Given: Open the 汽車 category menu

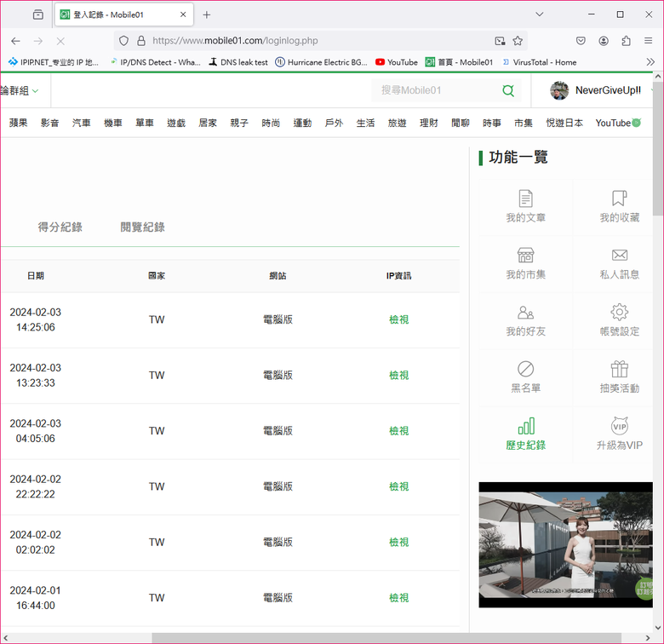Looking at the screenshot, I should pyautogui.click(x=82, y=123).
